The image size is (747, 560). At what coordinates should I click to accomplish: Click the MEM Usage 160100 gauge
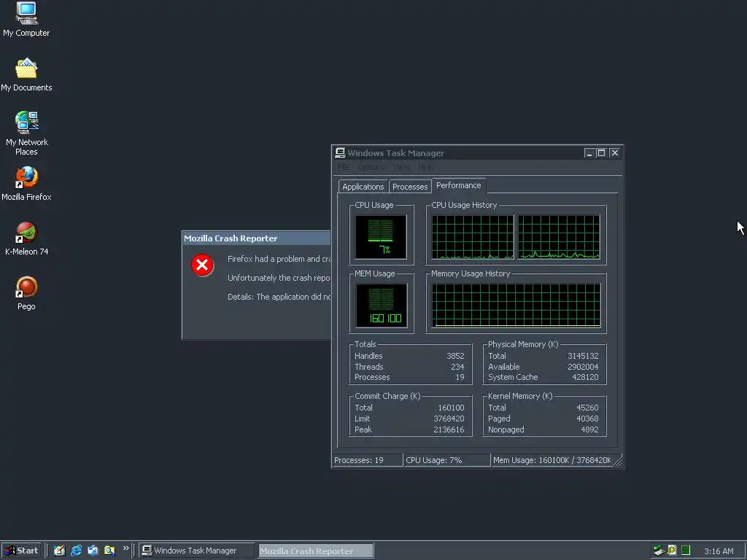(x=381, y=306)
